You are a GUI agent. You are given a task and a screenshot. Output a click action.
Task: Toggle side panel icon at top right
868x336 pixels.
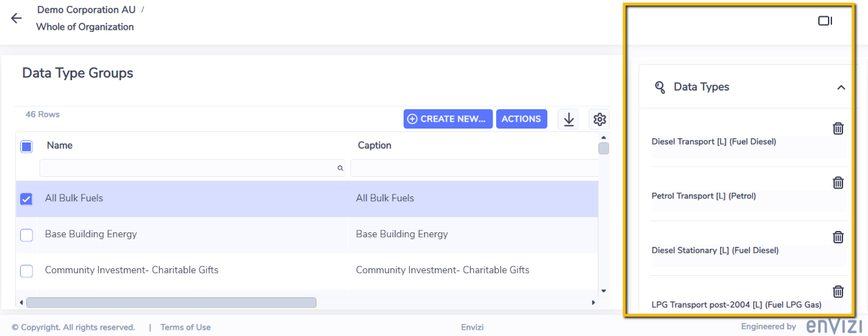[x=825, y=21]
